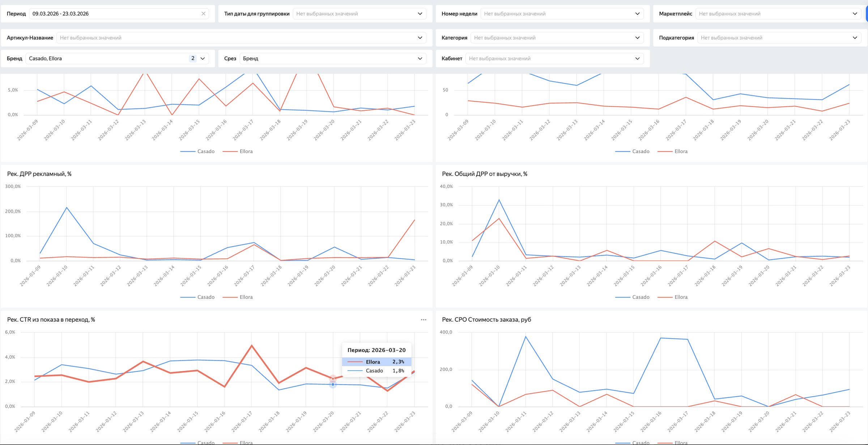Click the "400,0" axis label on the CPO chart
The width and height of the screenshot is (868, 445).
coord(446,332)
